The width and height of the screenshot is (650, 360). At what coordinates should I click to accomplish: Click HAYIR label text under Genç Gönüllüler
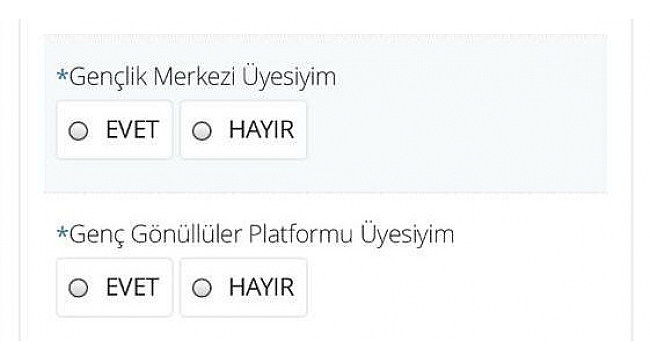coord(262,287)
